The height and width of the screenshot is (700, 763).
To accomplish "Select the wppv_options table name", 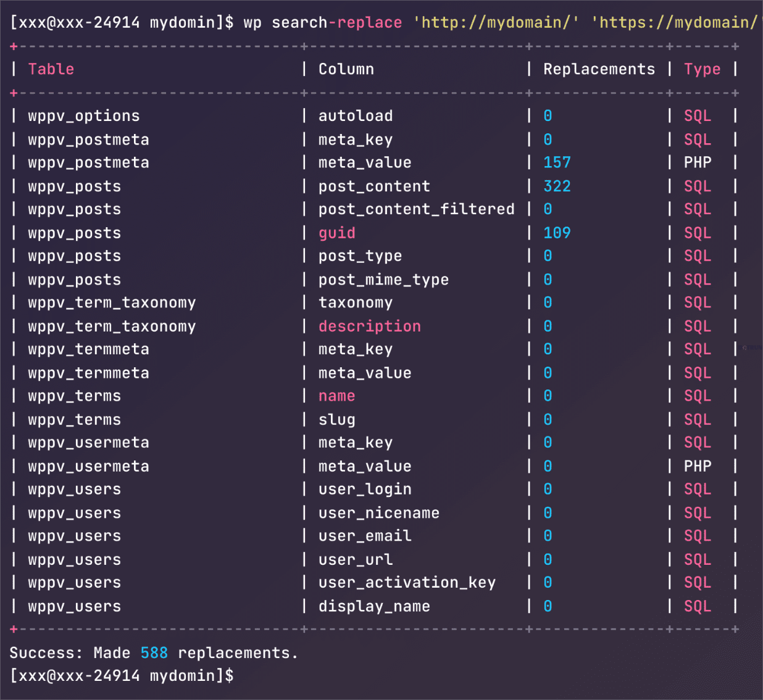I will tap(84, 116).
